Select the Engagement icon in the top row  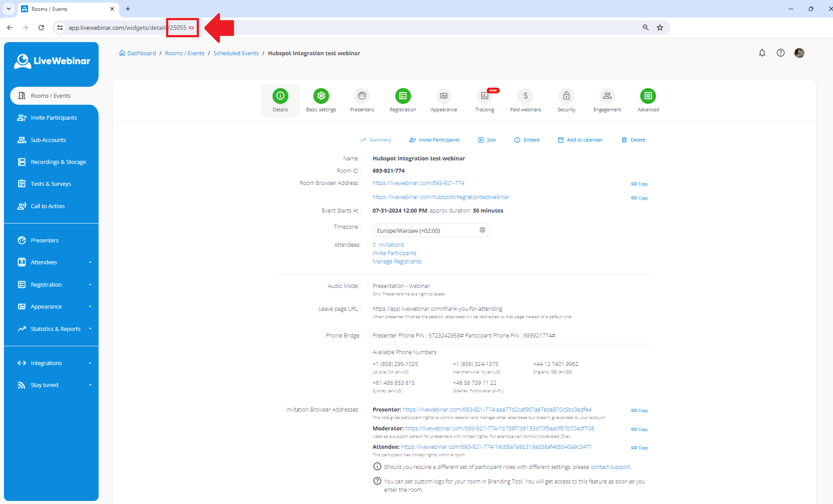tap(607, 96)
